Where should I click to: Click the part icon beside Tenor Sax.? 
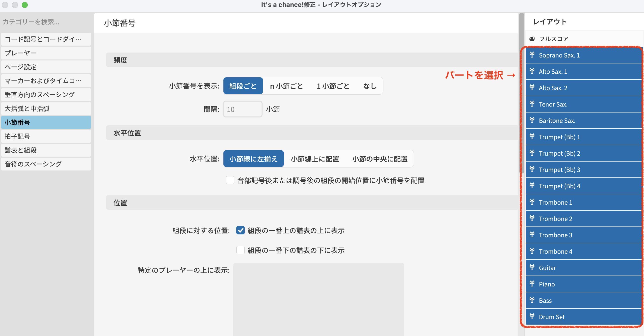532,104
